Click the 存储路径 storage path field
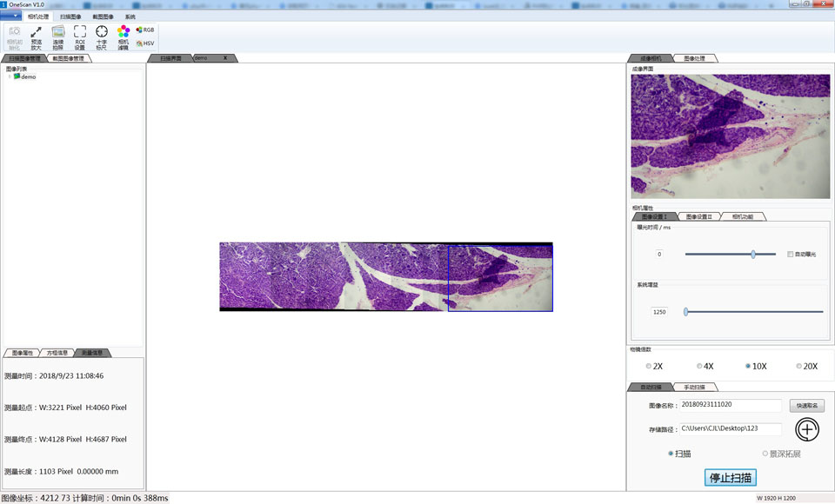 729,429
